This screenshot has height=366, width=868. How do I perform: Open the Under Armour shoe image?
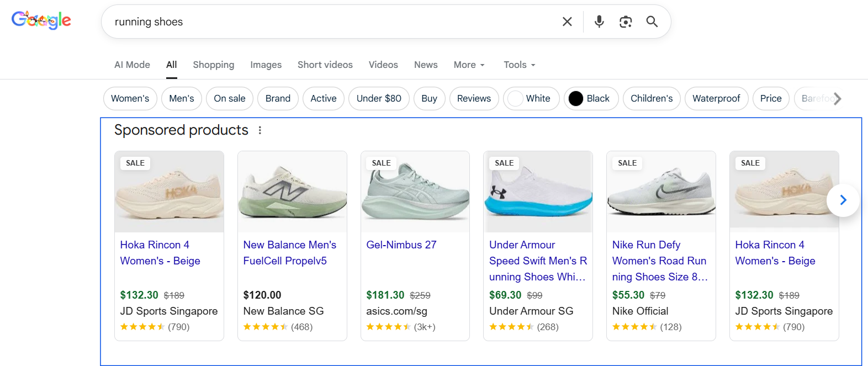click(538, 192)
